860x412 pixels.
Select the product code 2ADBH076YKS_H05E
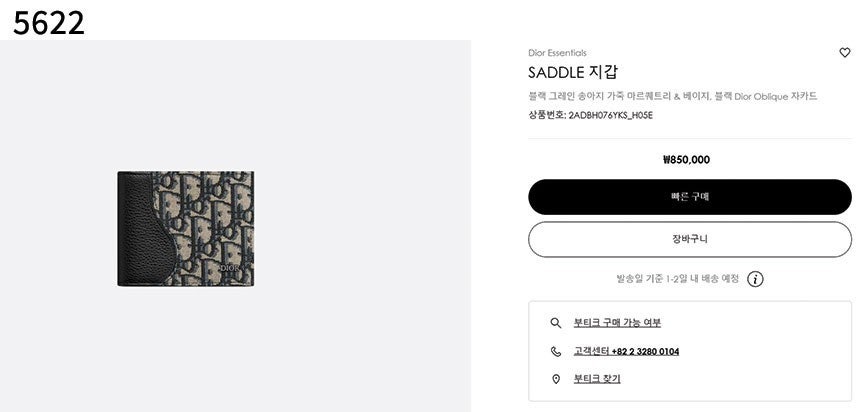tap(610, 115)
